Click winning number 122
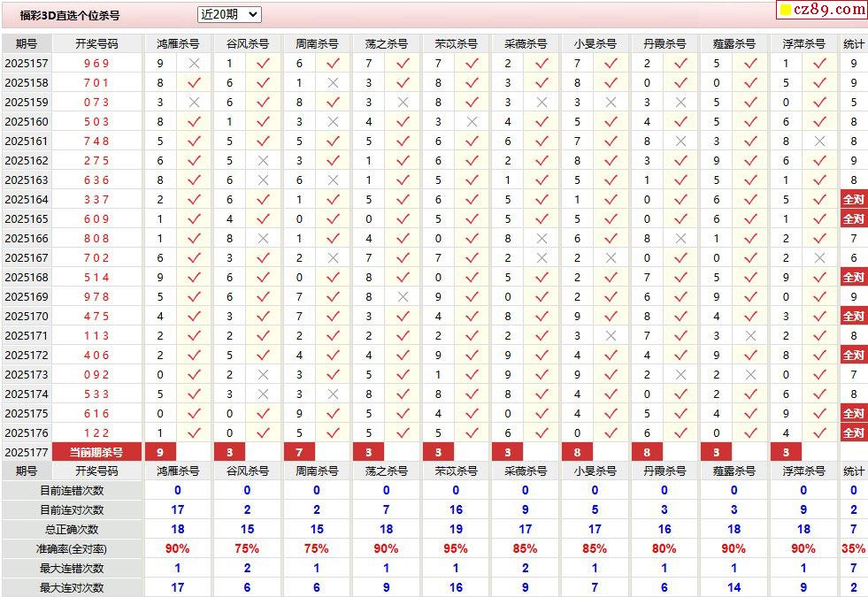Image resolution: width=868 pixels, height=597 pixels. coord(96,433)
